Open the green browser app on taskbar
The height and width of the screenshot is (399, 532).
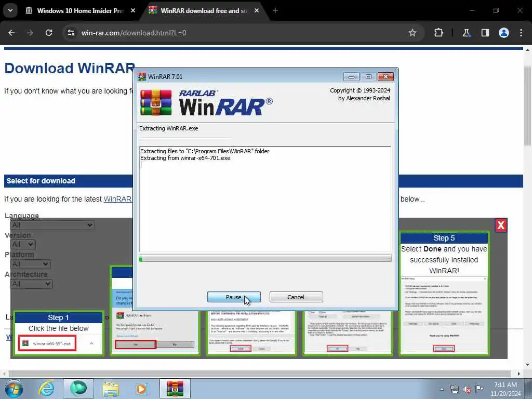point(78,389)
